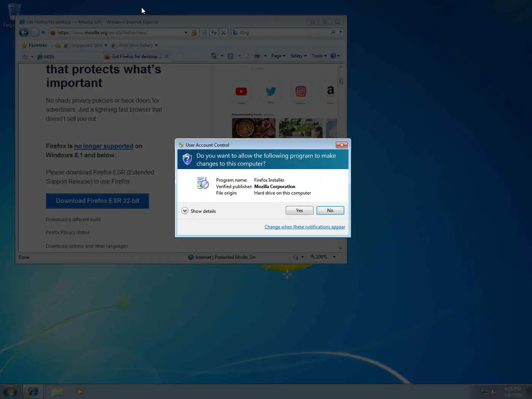The height and width of the screenshot is (399, 532).
Task: Open the Firefox Privacy Notice link
Action: coord(68,233)
